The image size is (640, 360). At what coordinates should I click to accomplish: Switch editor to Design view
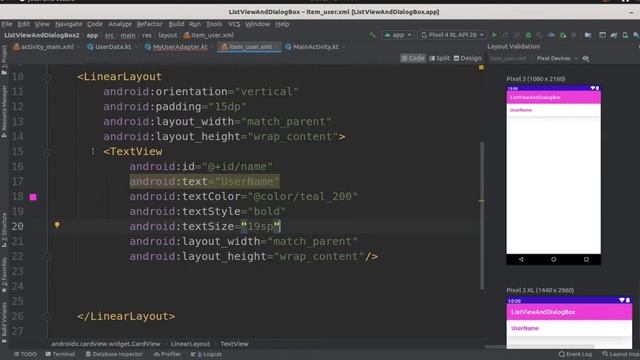pos(467,58)
